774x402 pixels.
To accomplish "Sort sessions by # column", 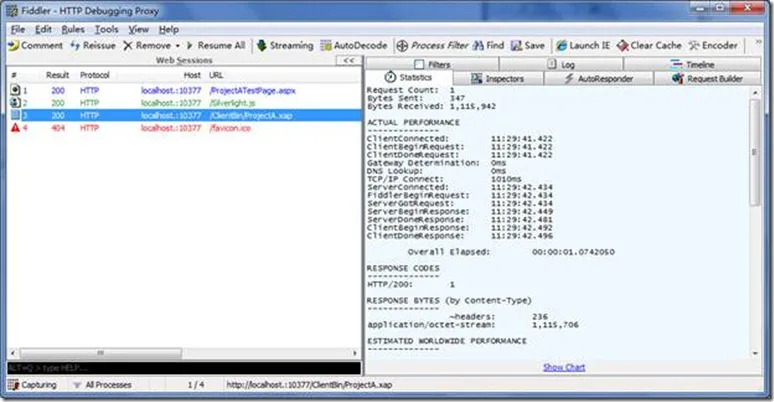I will (14, 75).
